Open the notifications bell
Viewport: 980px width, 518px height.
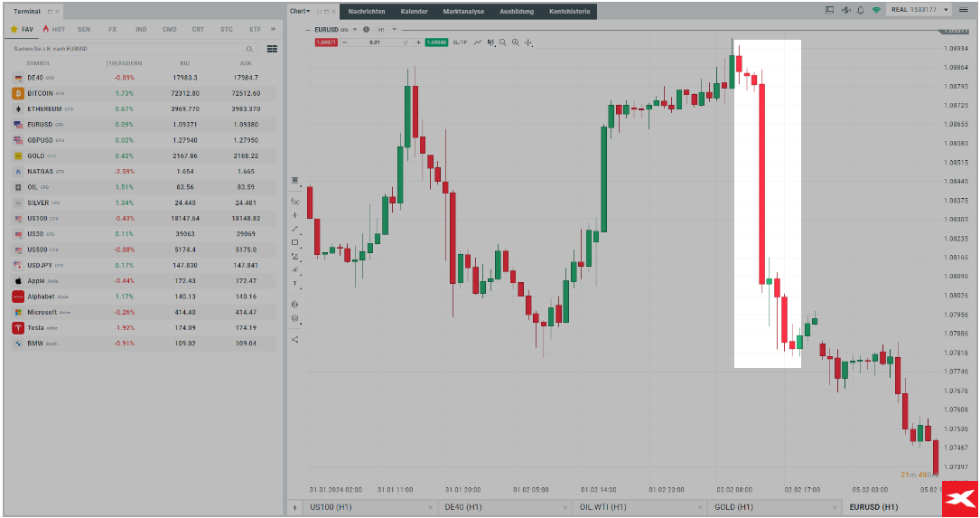(861, 10)
